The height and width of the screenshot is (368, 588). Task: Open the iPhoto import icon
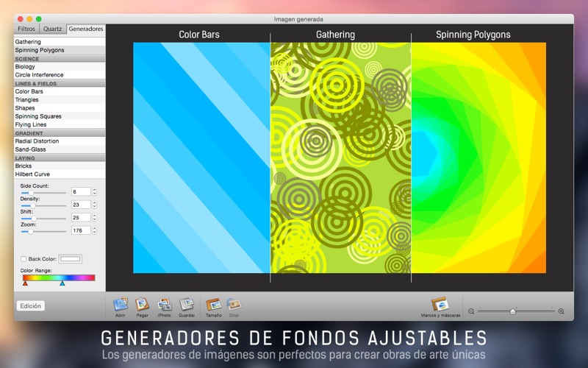pos(164,304)
